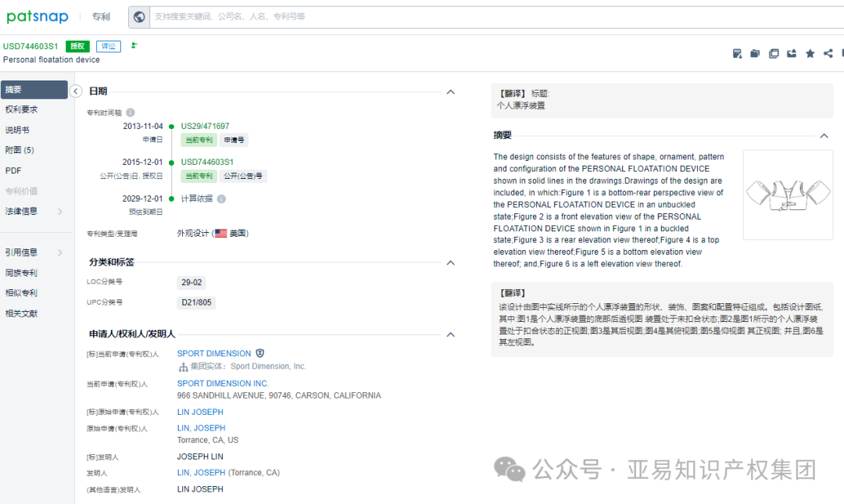Viewport: 844px width, 504px height.
Task: Collapse the left sidebar with the arrow
Action: [76, 91]
